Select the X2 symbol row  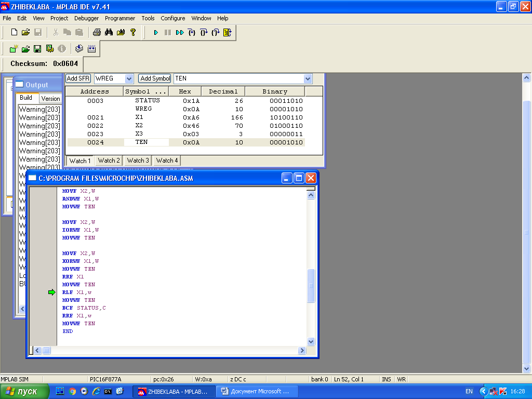coord(186,126)
